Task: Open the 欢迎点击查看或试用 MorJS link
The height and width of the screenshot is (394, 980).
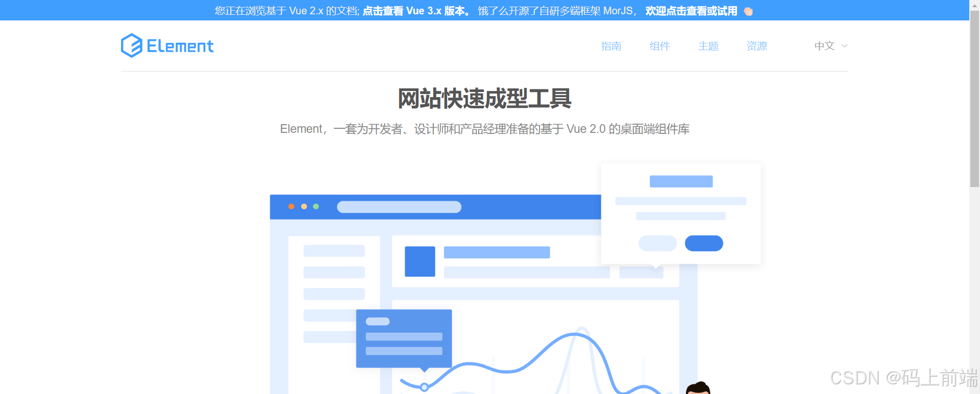Action: (691, 11)
